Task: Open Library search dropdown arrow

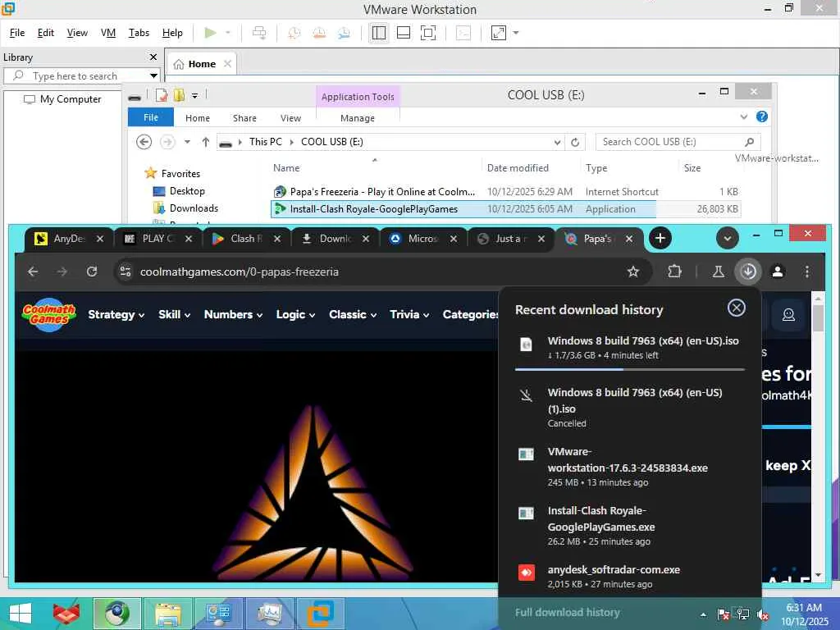Action: (x=153, y=75)
